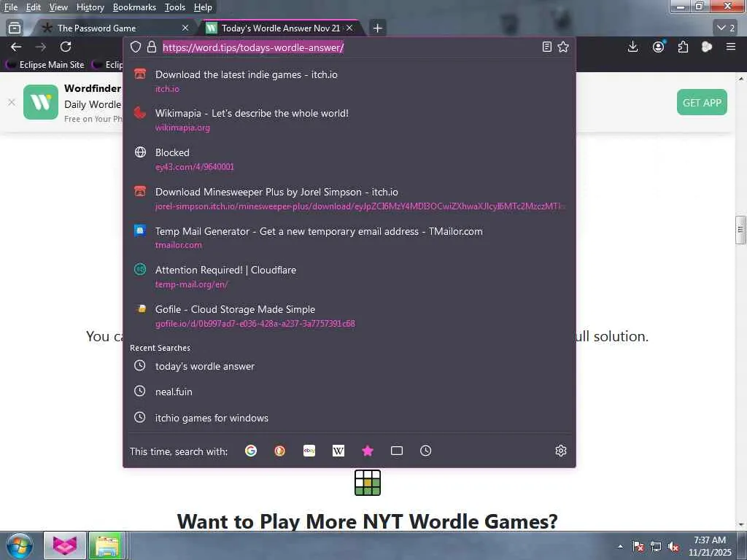Open Windows Explorer from taskbar
Screen dimensions: 747x560
pyautogui.click(x=108, y=545)
